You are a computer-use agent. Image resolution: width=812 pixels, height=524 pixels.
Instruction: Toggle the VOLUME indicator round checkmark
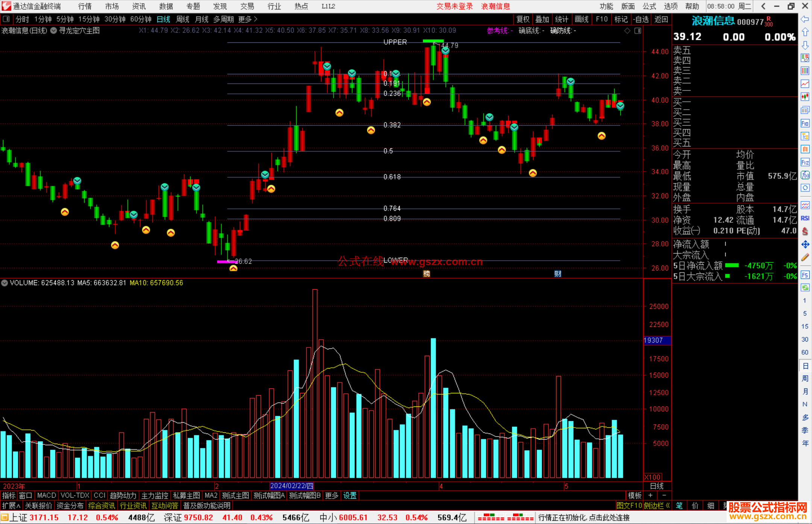click(x=5, y=283)
